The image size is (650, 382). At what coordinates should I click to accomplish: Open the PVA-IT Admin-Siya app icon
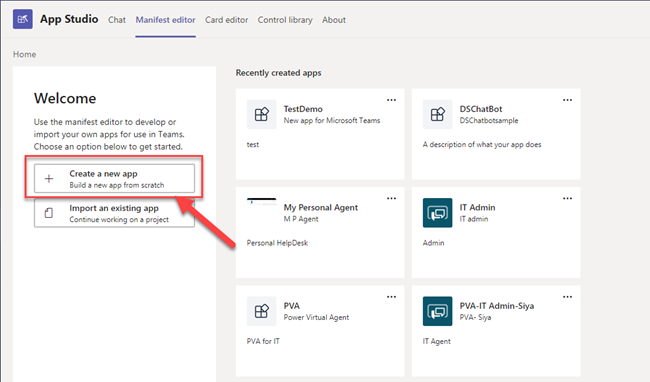(x=437, y=311)
